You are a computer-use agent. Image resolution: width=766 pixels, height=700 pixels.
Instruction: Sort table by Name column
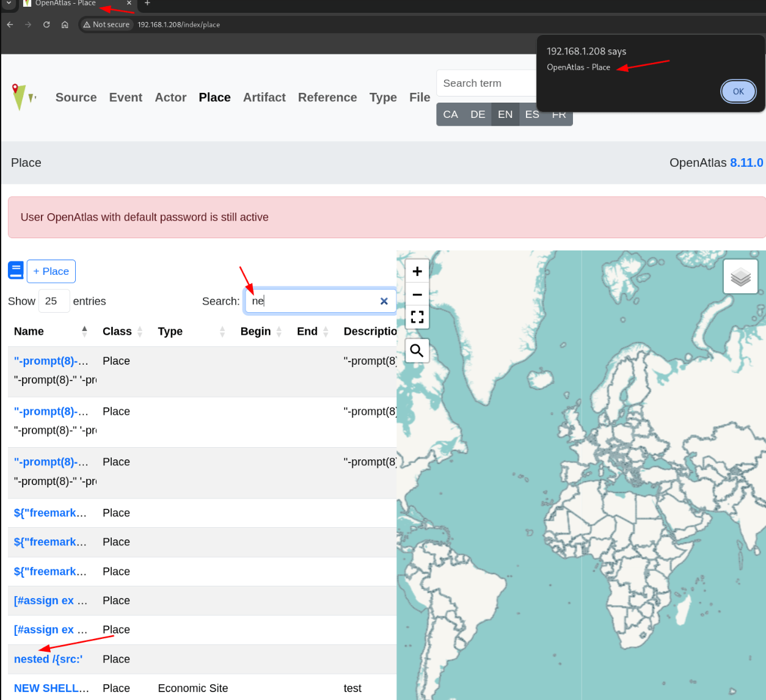(x=51, y=331)
